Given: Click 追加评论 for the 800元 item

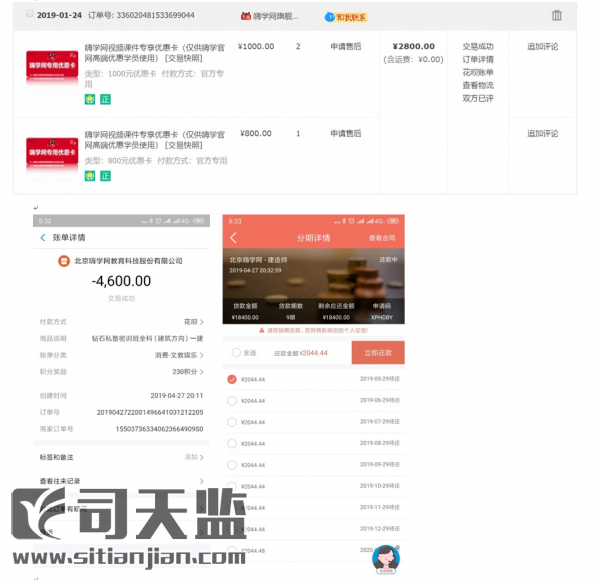Looking at the screenshot, I should click(x=542, y=134).
